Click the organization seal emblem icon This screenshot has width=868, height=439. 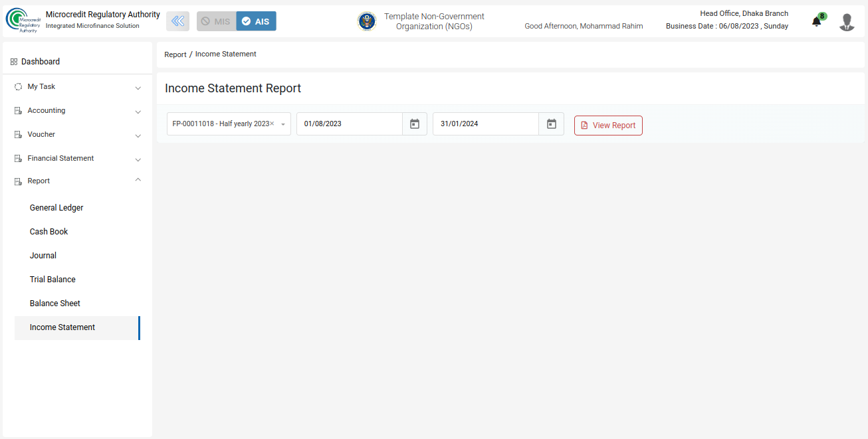pyautogui.click(x=366, y=21)
